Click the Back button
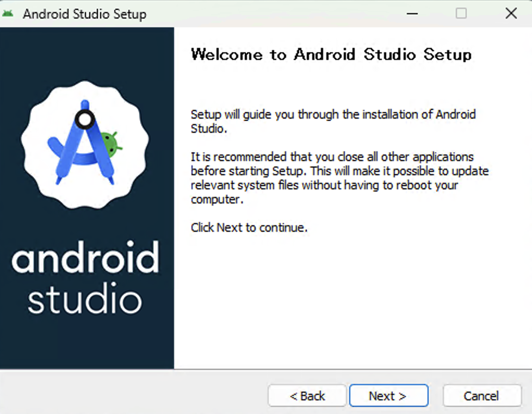This screenshot has height=414, width=532. pyautogui.click(x=307, y=396)
